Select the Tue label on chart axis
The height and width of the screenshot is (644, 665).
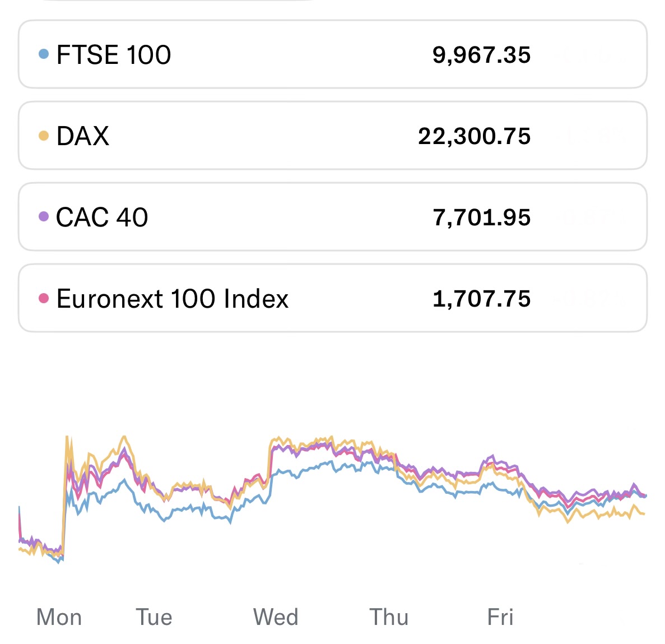pyautogui.click(x=154, y=617)
